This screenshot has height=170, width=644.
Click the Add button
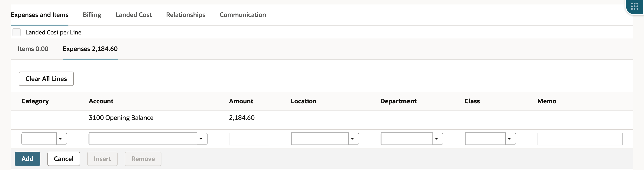[28, 159]
